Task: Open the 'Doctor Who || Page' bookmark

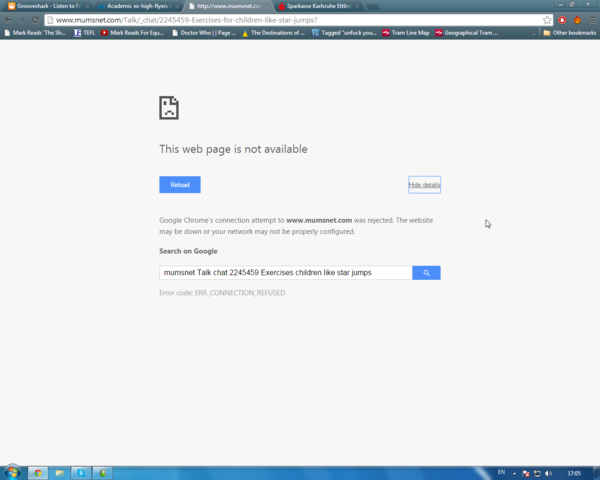Action: (x=204, y=33)
